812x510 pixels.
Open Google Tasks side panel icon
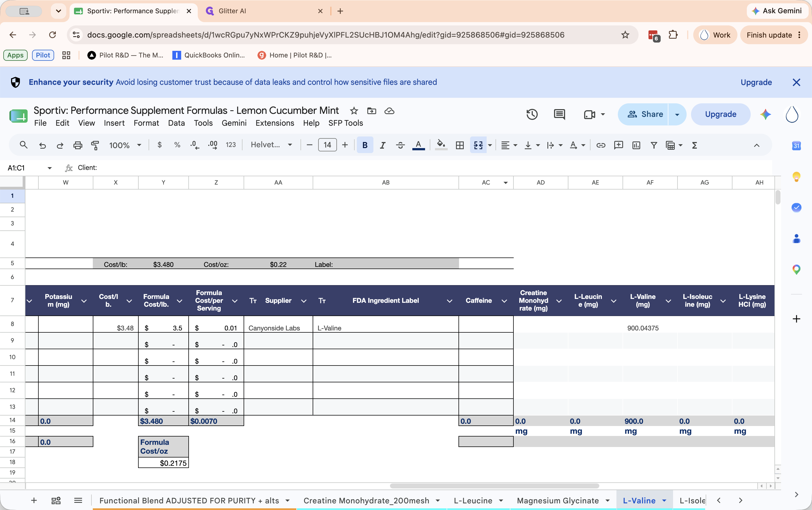click(796, 207)
